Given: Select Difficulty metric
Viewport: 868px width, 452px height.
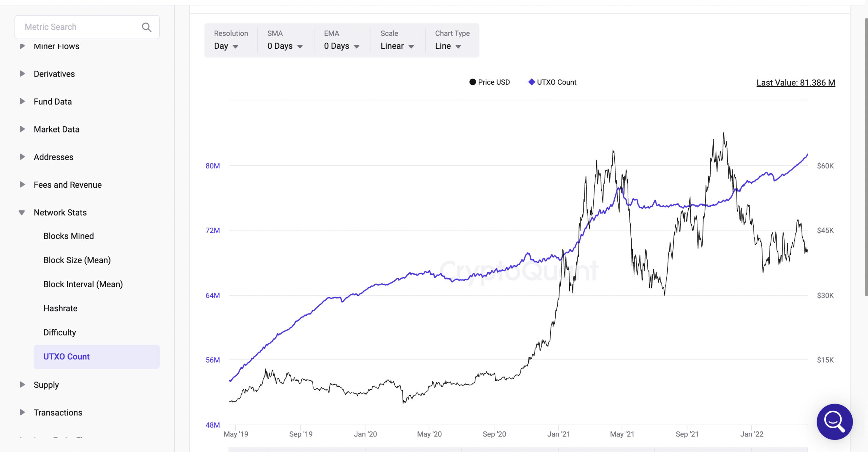Looking at the screenshot, I should [x=60, y=332].
